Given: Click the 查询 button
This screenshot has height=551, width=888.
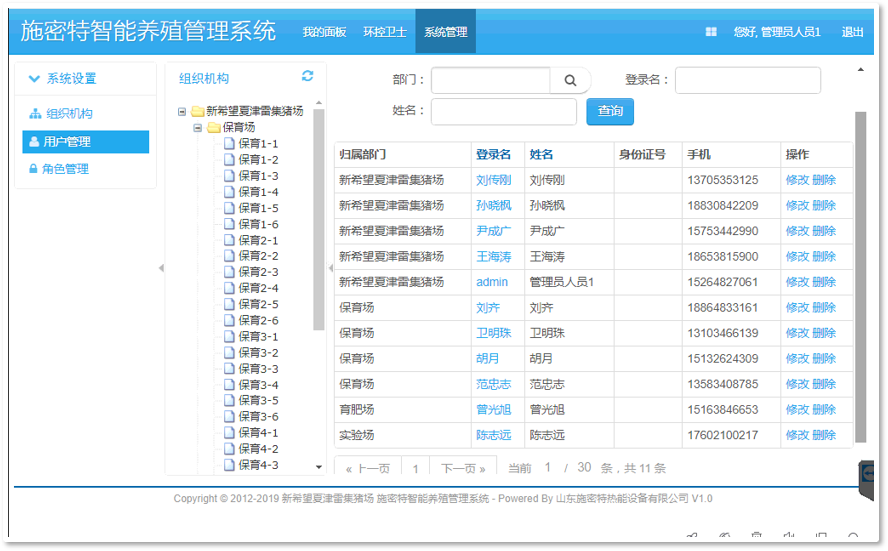Looking at the screenshot, I should (x=610, y=111).
